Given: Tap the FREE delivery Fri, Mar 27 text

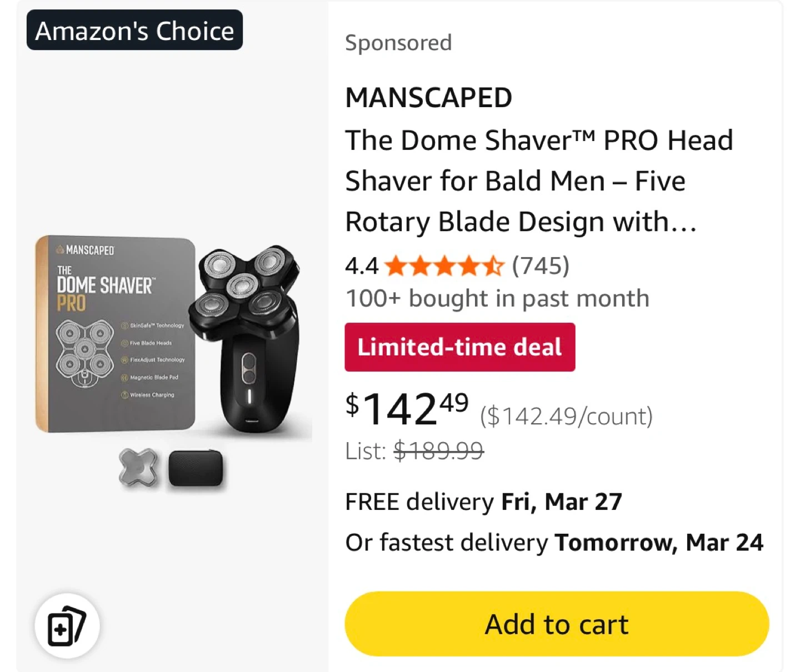Looking at the screenshot, I should coord(483,502).
